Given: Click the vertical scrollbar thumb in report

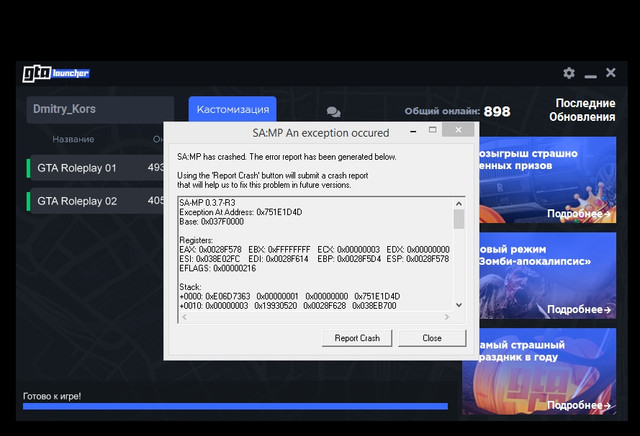Looking at the screenshot, I should tap(459, 219).
